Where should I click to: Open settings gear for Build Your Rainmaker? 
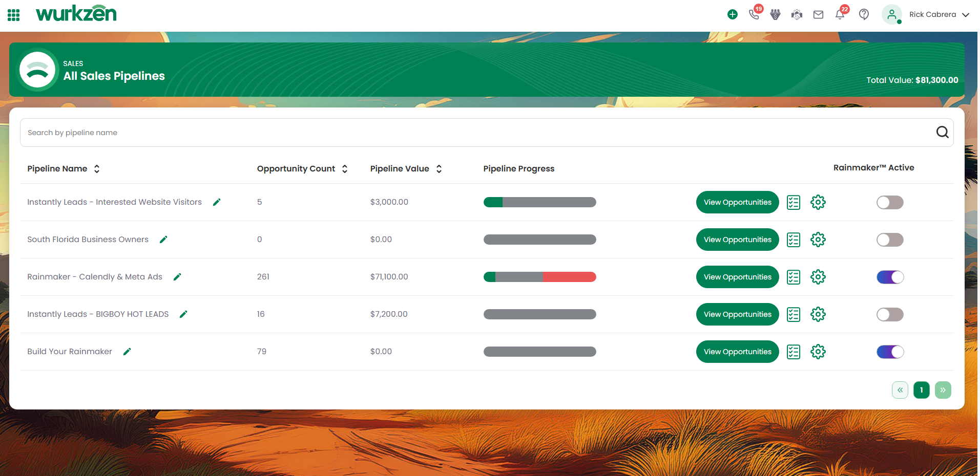click(x=818, y=352)
